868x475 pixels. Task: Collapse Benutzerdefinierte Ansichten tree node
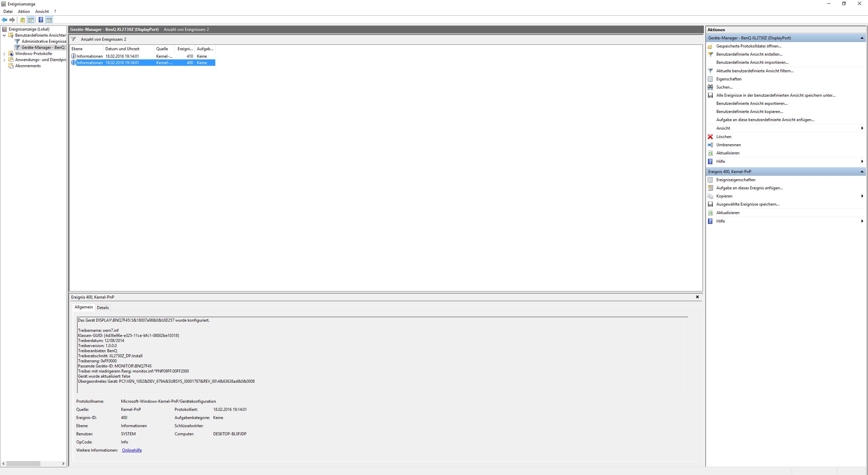coord(4,35)
